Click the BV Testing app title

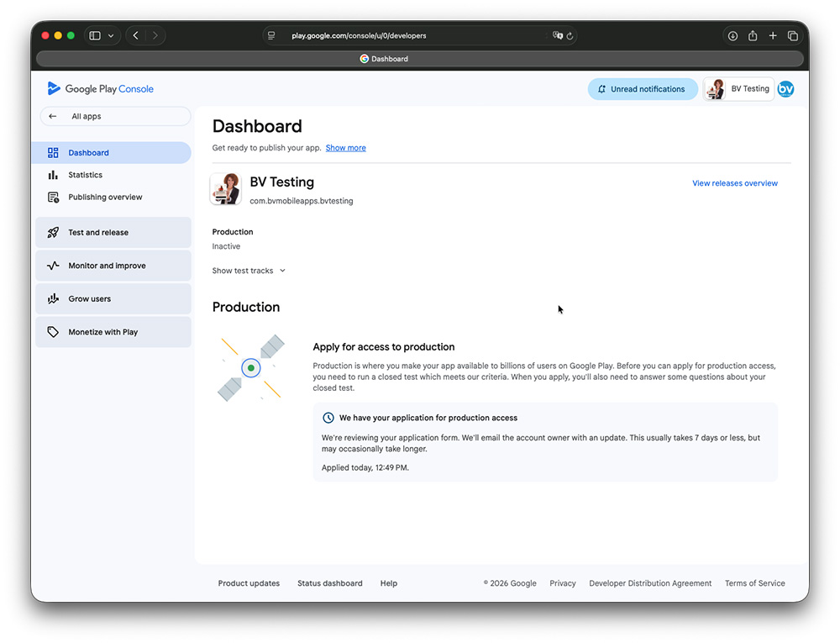point(281,182)
